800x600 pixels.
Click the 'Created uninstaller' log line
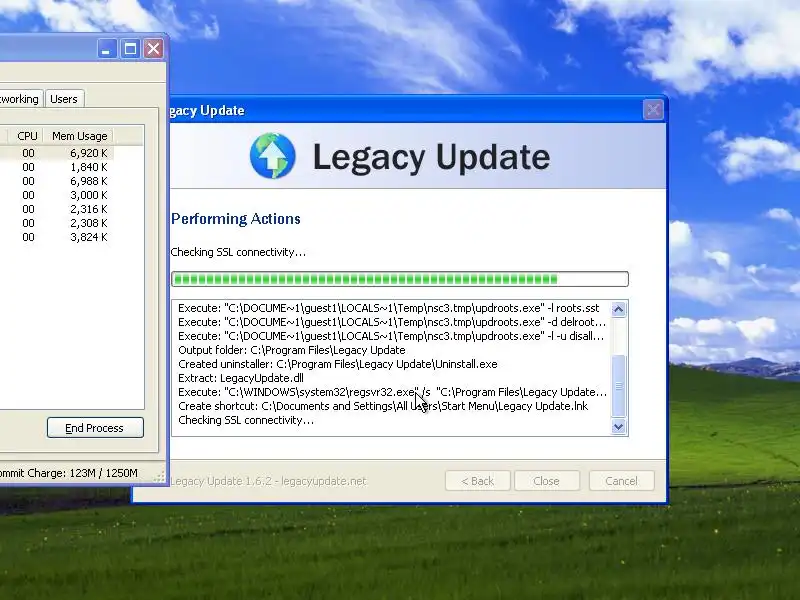(338, 364)
